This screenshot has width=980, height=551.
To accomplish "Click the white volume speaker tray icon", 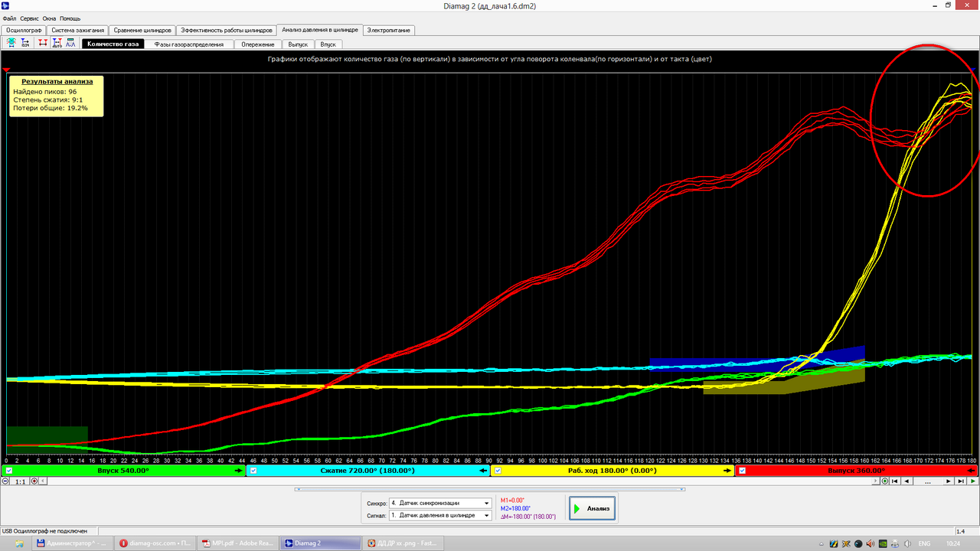I will click(x=907, y=543).
